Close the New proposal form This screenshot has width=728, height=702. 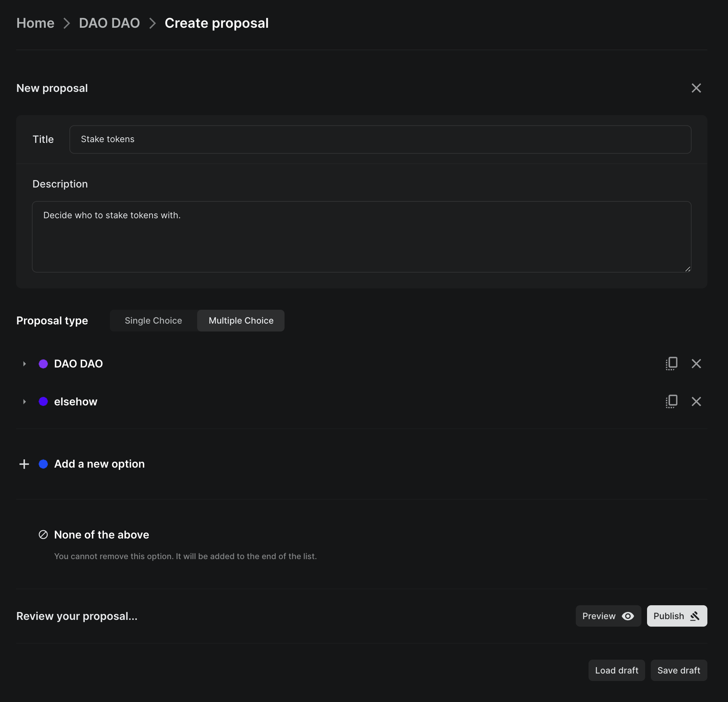click(x=696, y=88)
